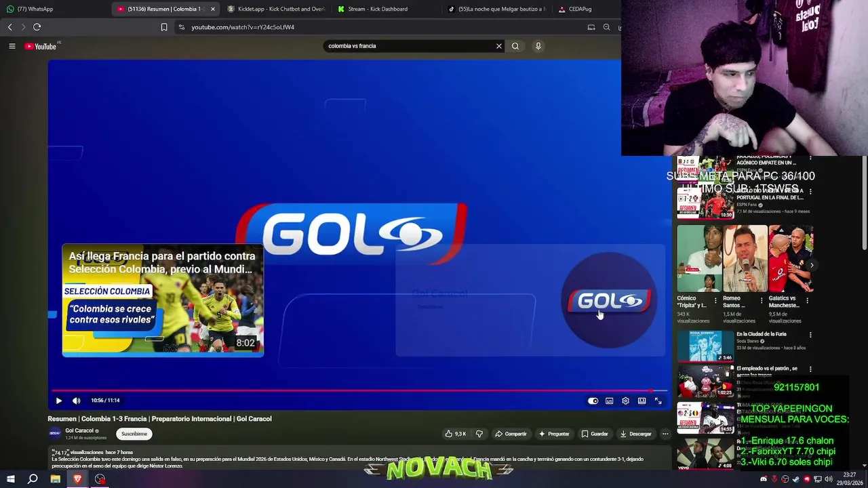Enter fullscreen mode
This screenshot has width=868, height=488.
[658, 401]
